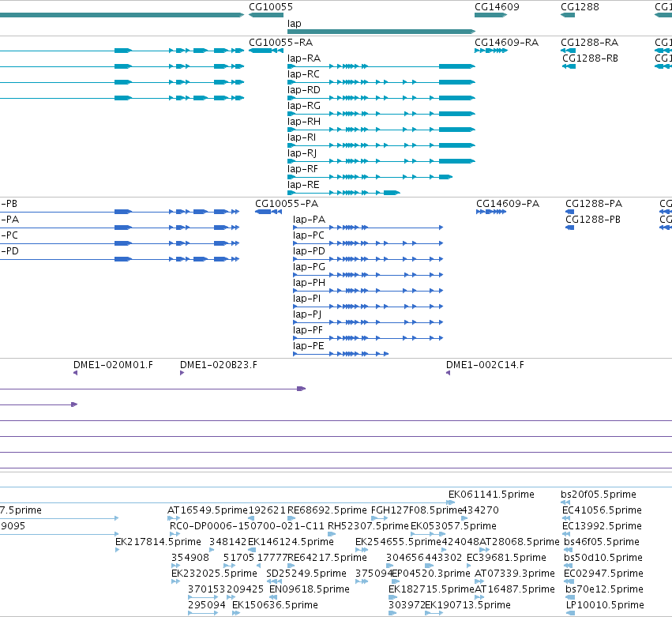Image resolution: width=672 pixels, height=617 pixels.
Task: Click the CG1288-PA protein label
Action: tap(594, 204)
